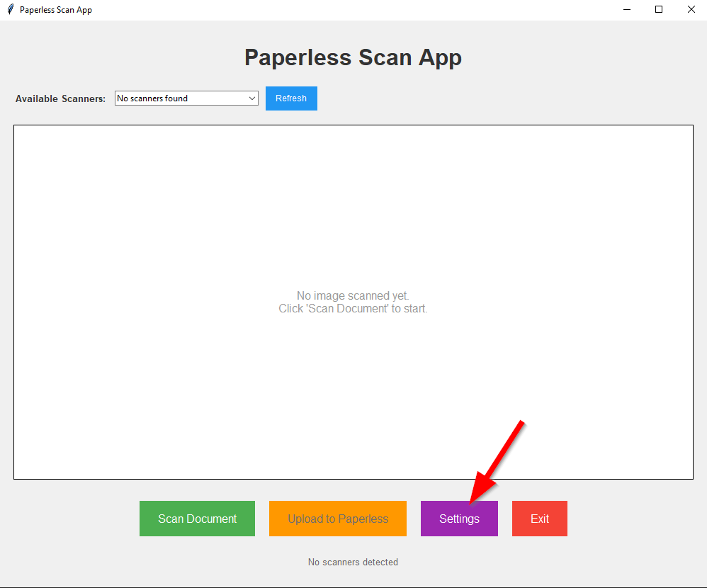Image resolution: width=707 pixels, height=588 pixels.
Task: Quit using the red Exit button
Action: [x=539, y=519]
